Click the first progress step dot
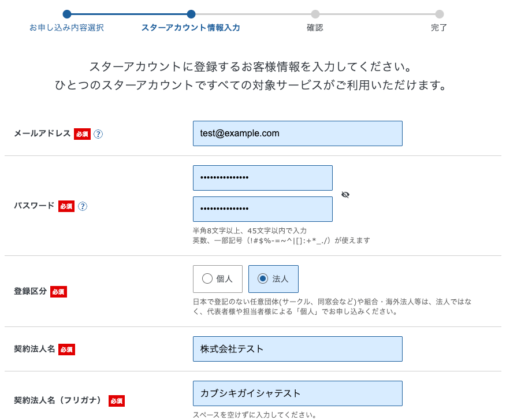The height and width of the screenshot is (420, 506). pos(67,14)
